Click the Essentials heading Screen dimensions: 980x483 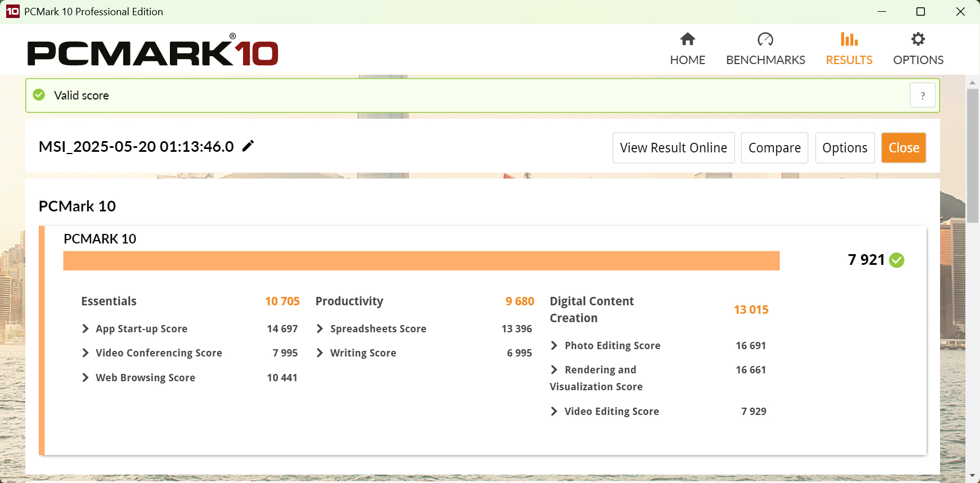(x=109, y=301)
